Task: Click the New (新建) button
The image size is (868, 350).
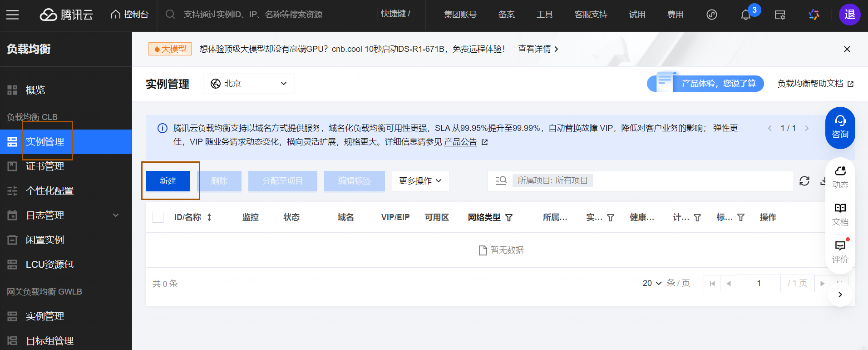Action: [x=168, y=181]
